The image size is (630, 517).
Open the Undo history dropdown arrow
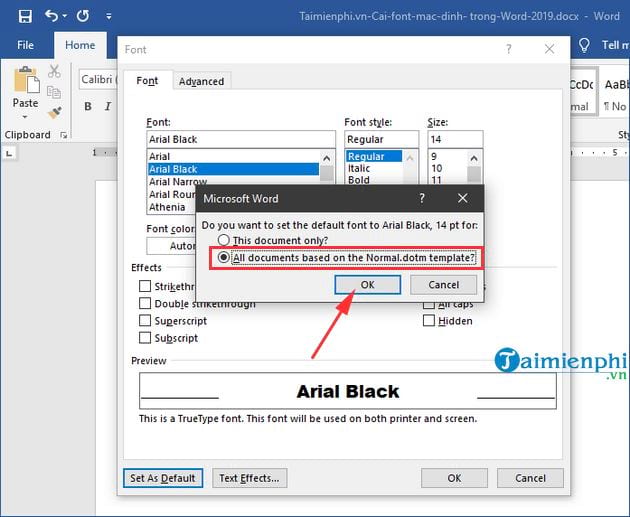pyautogui.click(x=65, y=16)
